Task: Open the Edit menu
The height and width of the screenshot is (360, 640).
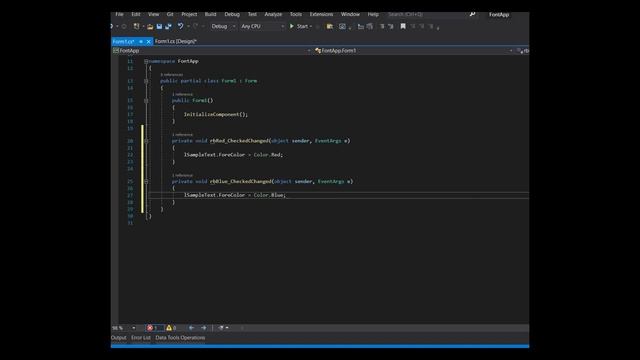Action: (136, 14)
